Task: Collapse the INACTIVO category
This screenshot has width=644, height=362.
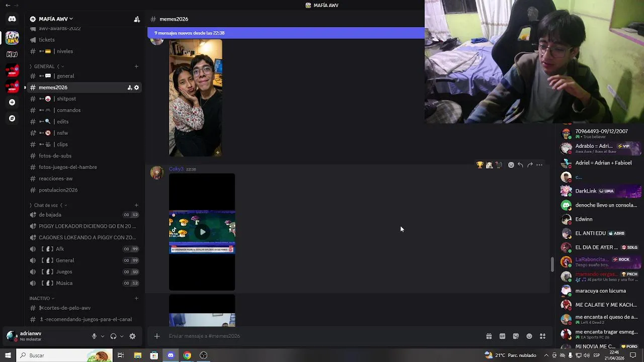Action: pyautogui.click(x=42, y=298)
